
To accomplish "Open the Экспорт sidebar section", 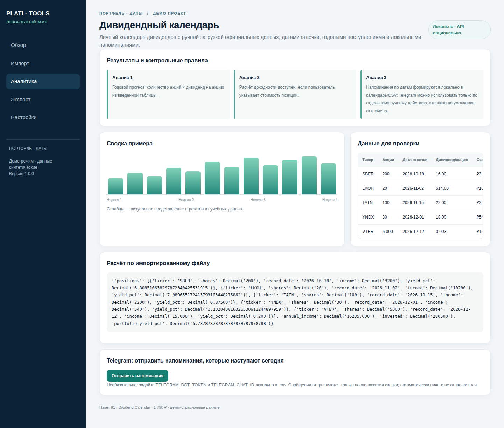I will point(43,99).
